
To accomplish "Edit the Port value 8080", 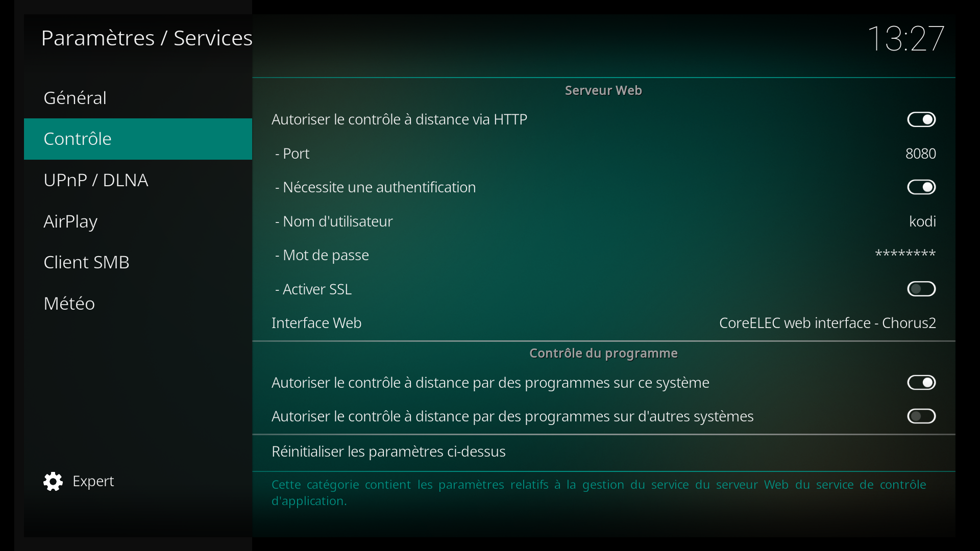I will click(920, 154).
